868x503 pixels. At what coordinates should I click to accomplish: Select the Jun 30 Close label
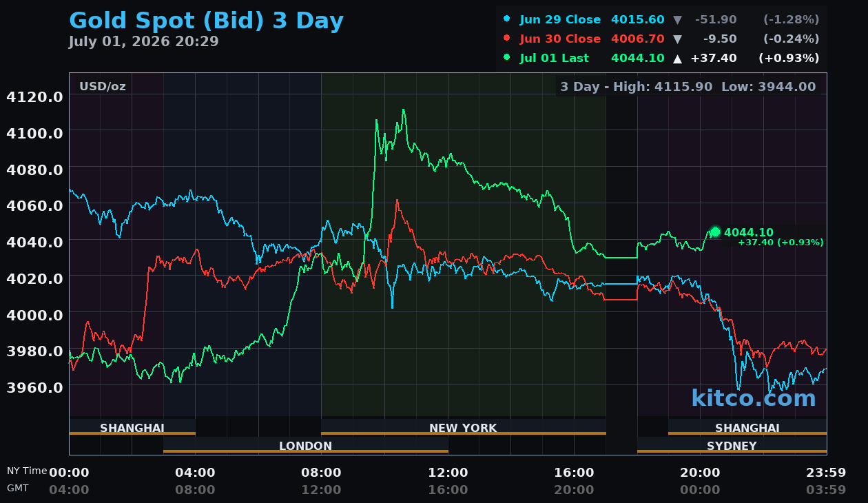(560, 39)
